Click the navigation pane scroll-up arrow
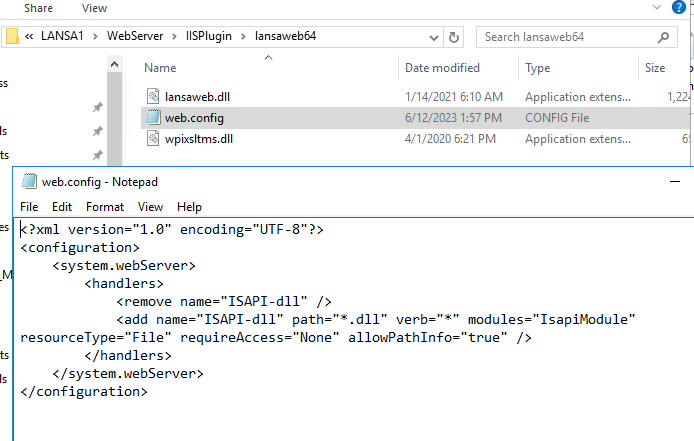Viewport: 694px width, 441px height. [x=115, y=64]
